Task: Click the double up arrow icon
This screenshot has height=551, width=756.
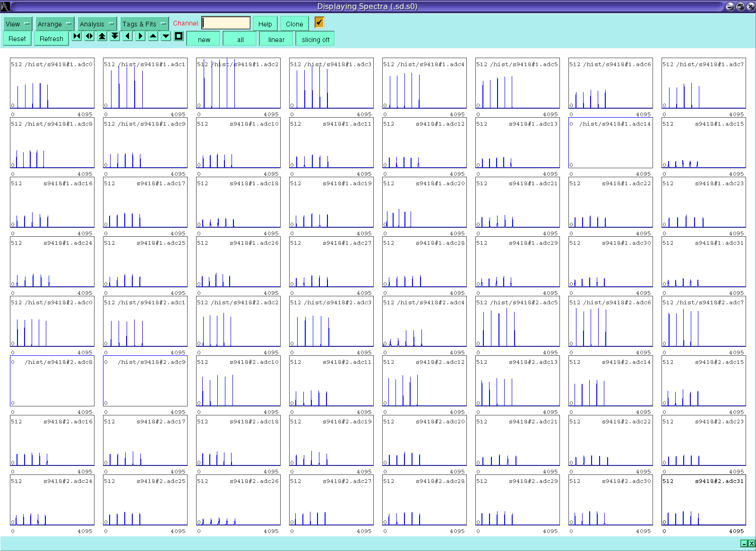Action: click(102, 36)
